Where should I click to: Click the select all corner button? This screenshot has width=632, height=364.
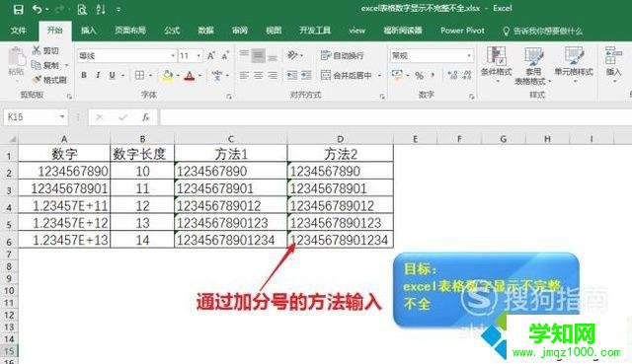click(x=9, y=139)
